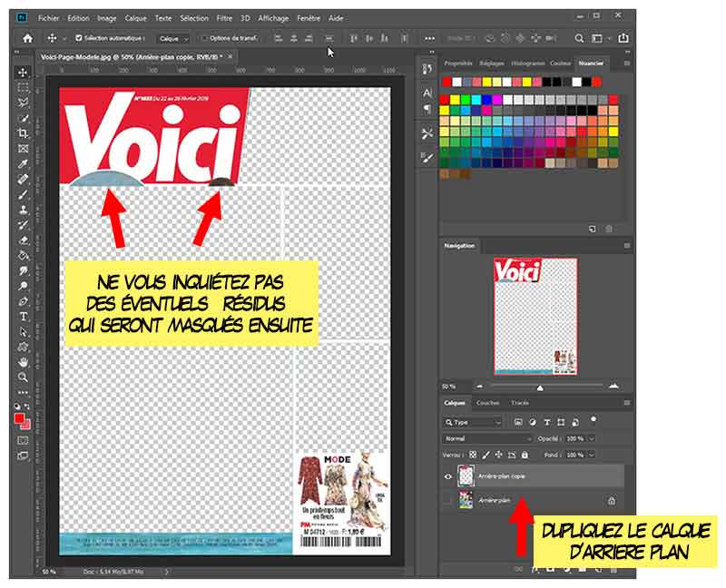Select the Clone Stamp tool
Image resolution: width=726 pixels, height=588 pixels.
[x=22, y=210]
